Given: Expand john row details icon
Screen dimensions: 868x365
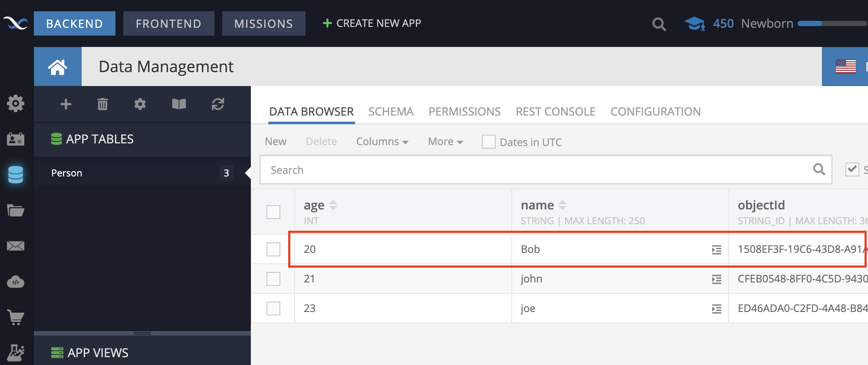Looking at the screenshot, I should click(x=717, y=279).
